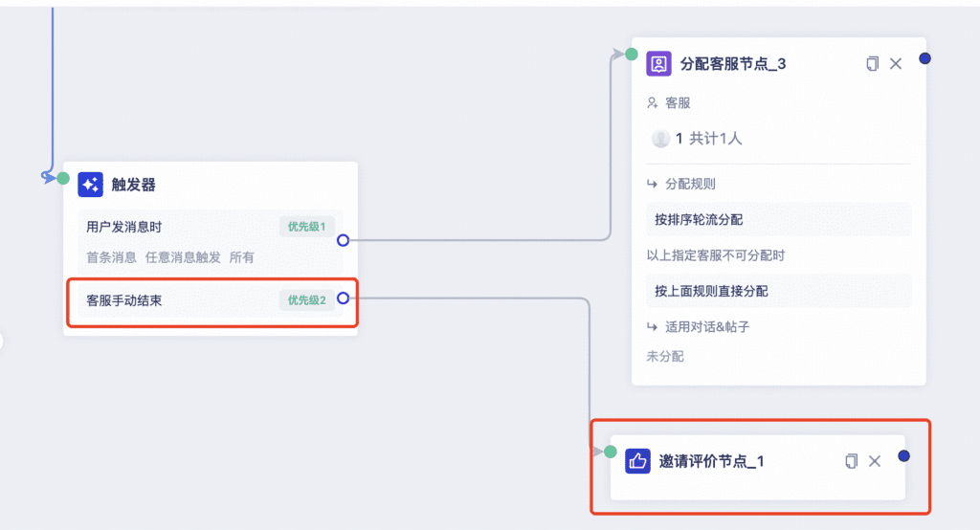Select the 客服手动结束 trigger row

point(210,300)
